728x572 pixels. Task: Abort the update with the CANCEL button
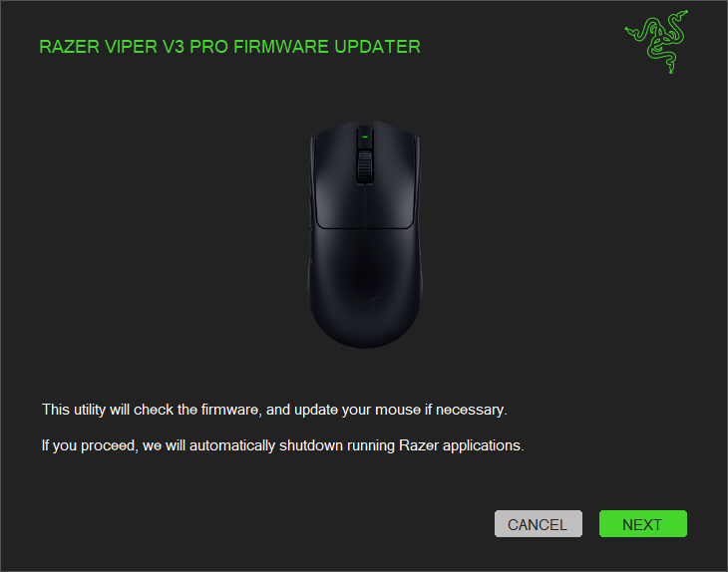coord(539,524)
